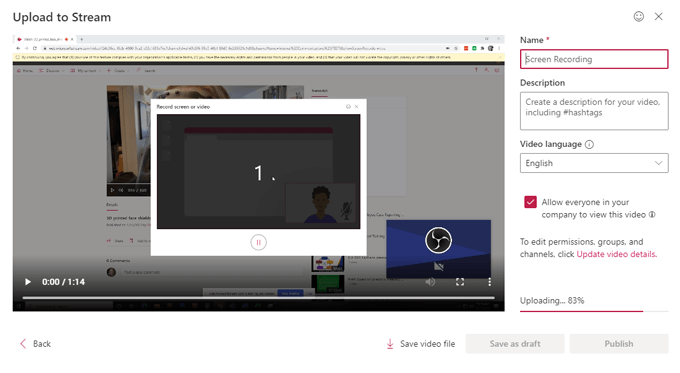Mute the video preview volume

coord(430,282)
